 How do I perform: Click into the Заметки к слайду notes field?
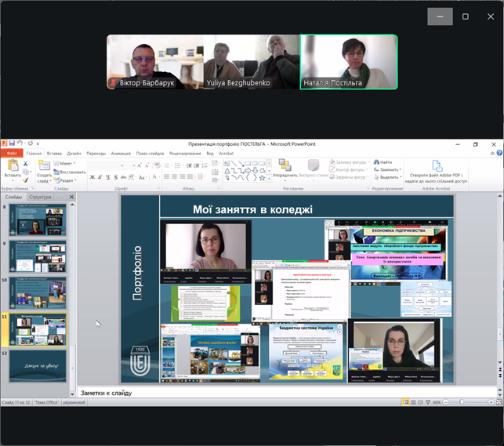click(287, 393)
